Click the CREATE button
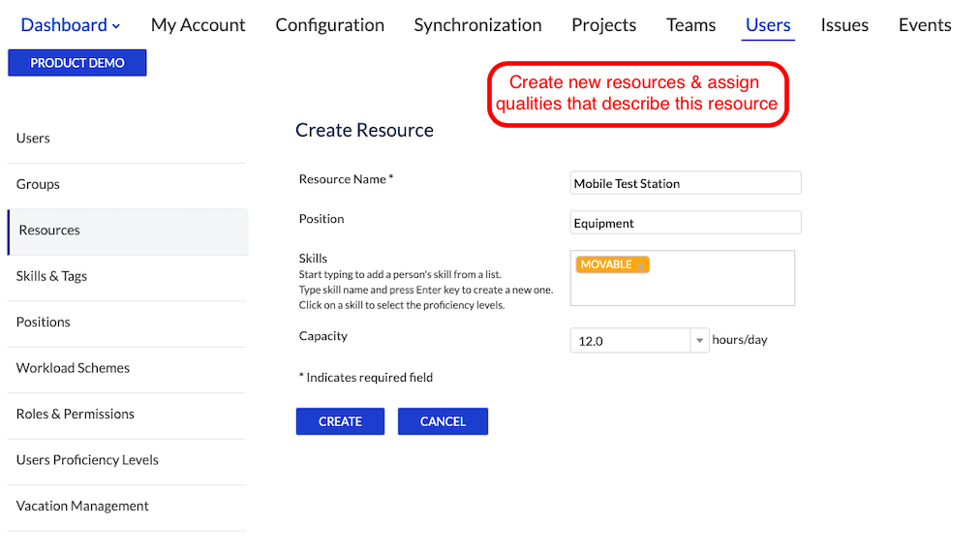The height and width of the screenshot is (557, 980). pos(340,421)
